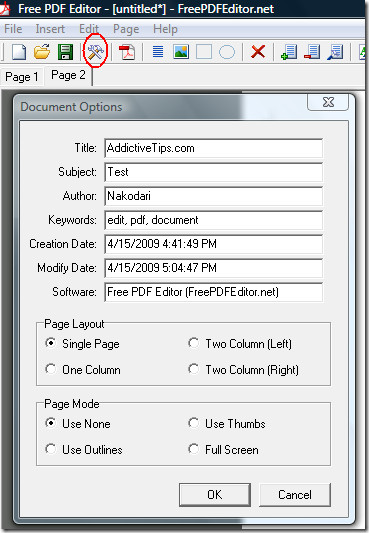The image size is (369, 533).
Task: Click the Subject field containing Test
Action: click(213, 172)
